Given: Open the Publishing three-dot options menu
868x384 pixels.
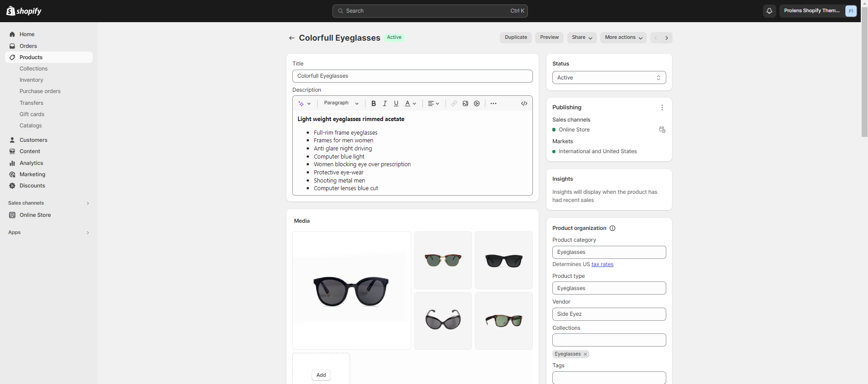Looking at the screenshot, I should click(662, 108).
